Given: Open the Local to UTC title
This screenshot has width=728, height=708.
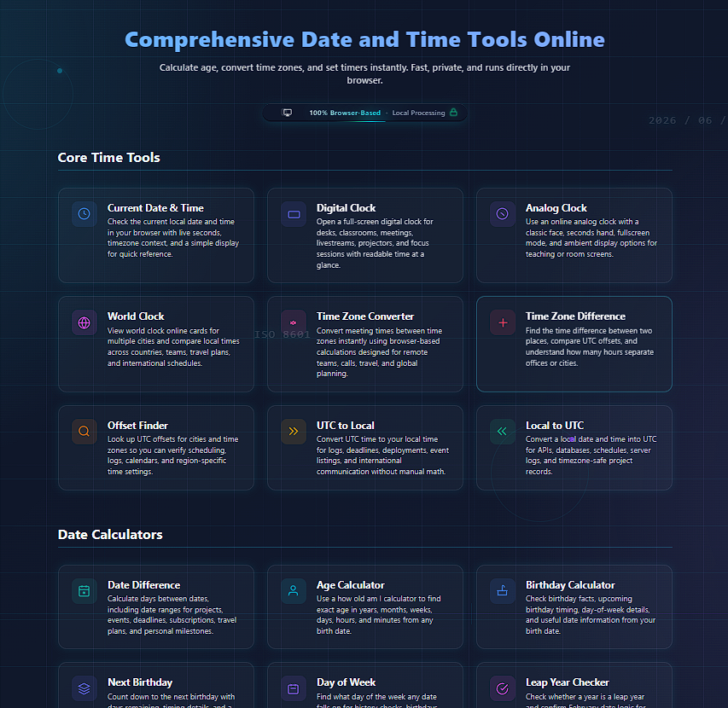Looking at the screenshot, I should (x=555, y=426).
